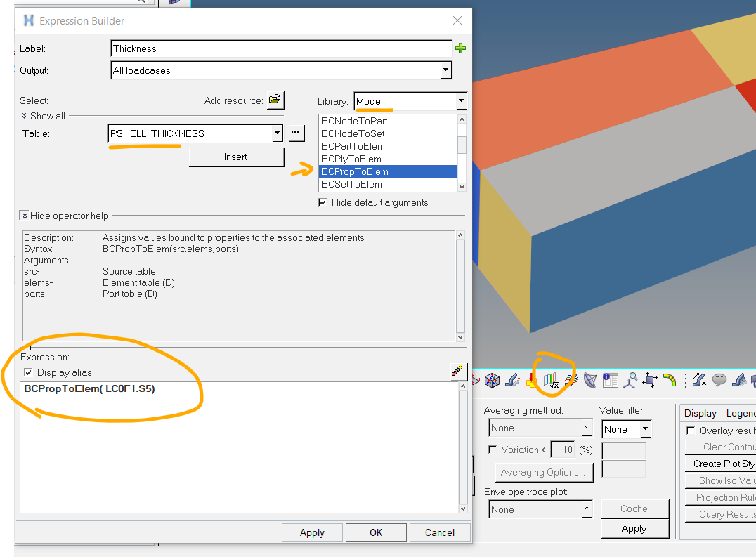Open the Library Model dropdown

(x=460, y=101)
